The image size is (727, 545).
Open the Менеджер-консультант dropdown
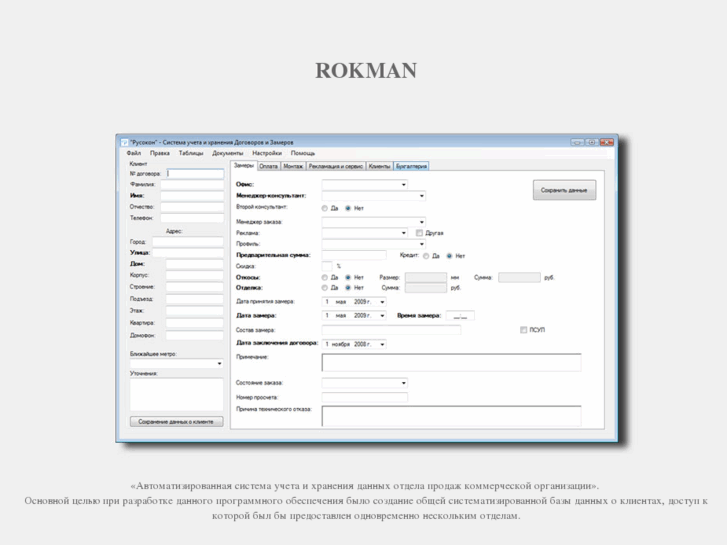[421, 196]
